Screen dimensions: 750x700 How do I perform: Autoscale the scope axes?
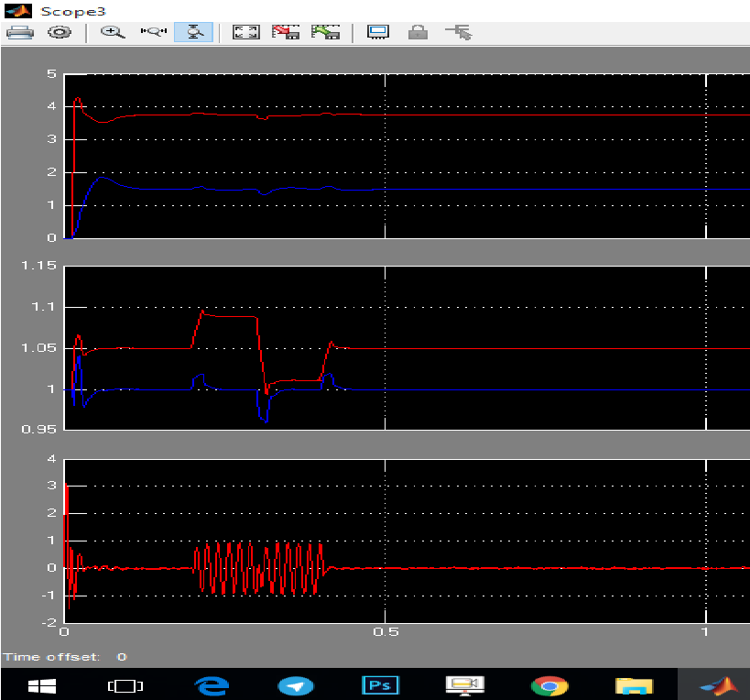245,32
